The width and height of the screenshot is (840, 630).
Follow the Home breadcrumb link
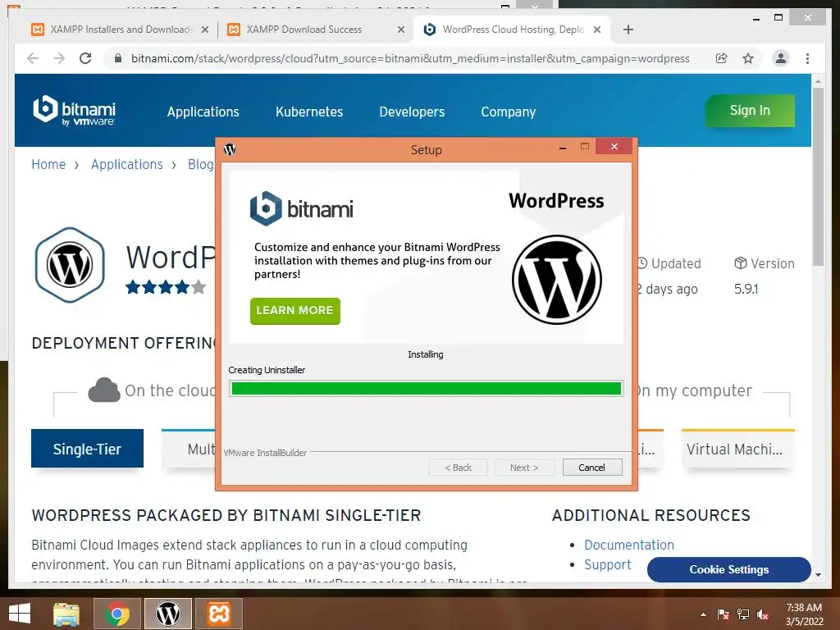point(48,164)
